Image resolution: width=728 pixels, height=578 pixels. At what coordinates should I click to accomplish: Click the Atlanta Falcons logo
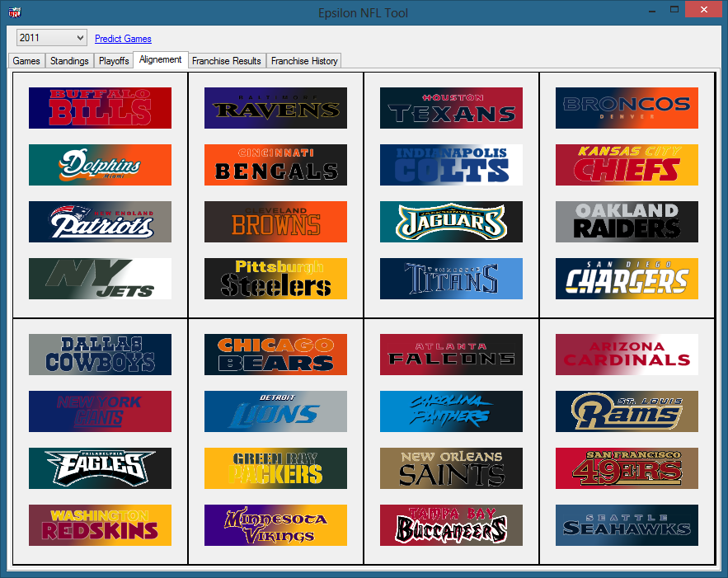[x=451, y=355]
